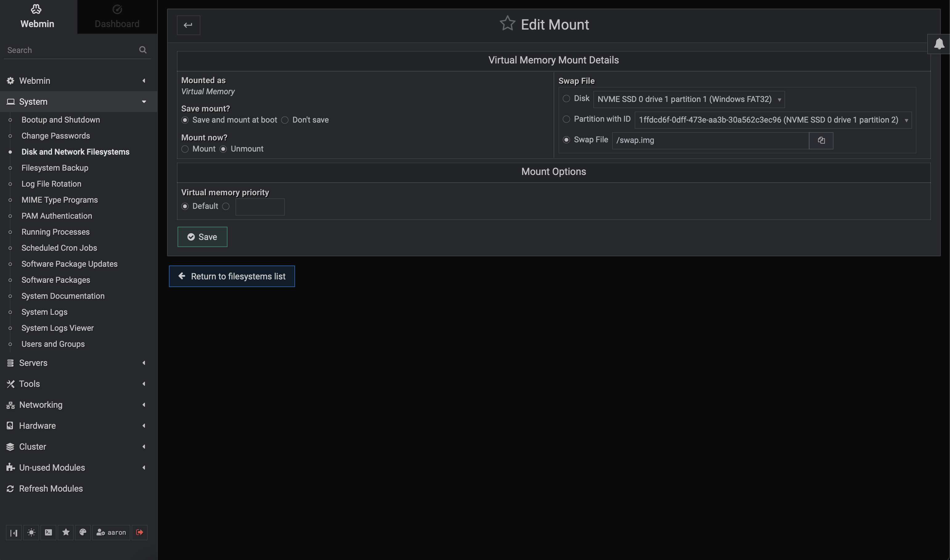Image resolution: width=950 pixels, height=560 pixels.
Task: Click the file chooser icon beside /swap.img
Action: [821, 140]
